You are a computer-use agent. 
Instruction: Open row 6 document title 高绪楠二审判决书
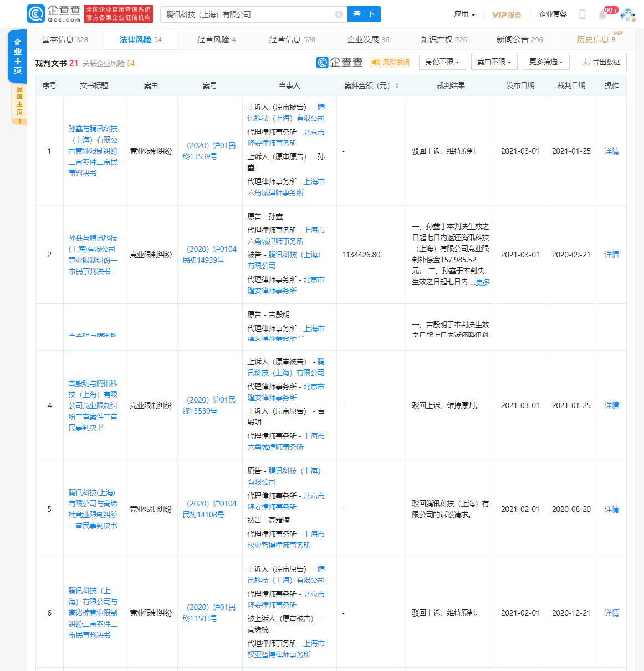click(x=93, y=613)
